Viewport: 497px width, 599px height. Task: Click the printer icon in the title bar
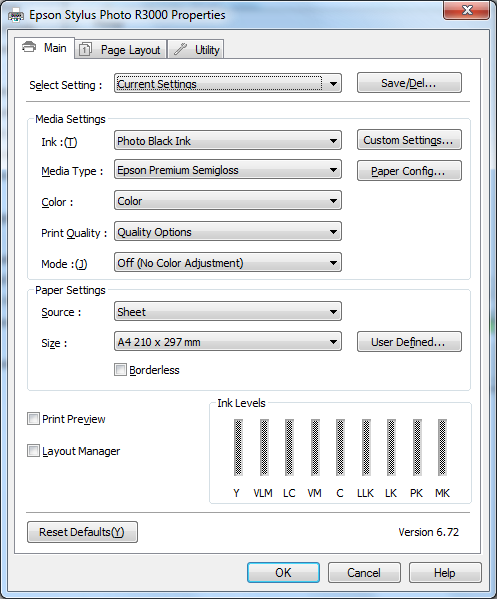[x=16, y=16]
